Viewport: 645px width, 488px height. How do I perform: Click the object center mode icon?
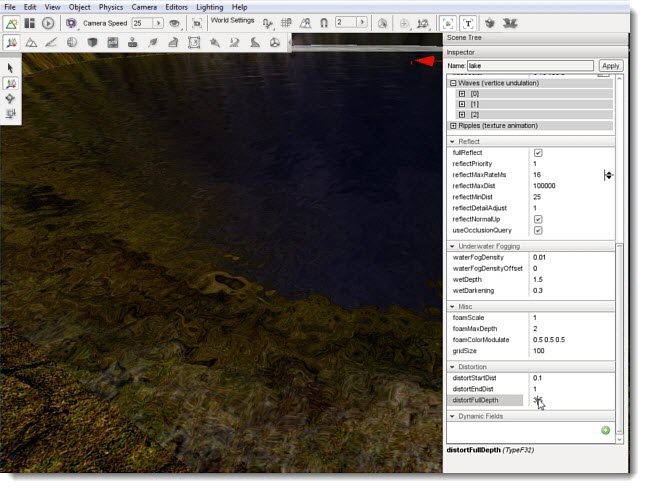click(x=404, y=23)
